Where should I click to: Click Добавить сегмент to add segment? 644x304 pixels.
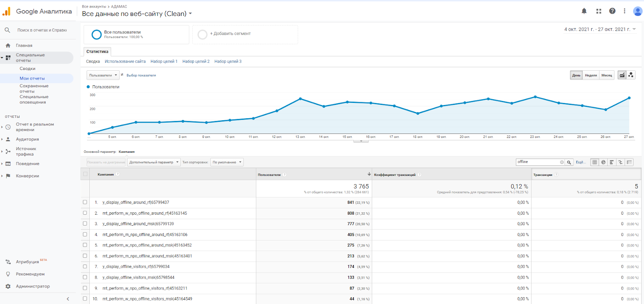[x=230, y=34]
